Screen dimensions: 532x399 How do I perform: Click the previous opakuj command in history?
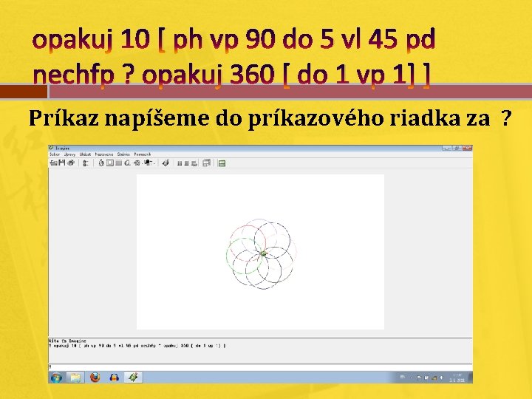137,346
